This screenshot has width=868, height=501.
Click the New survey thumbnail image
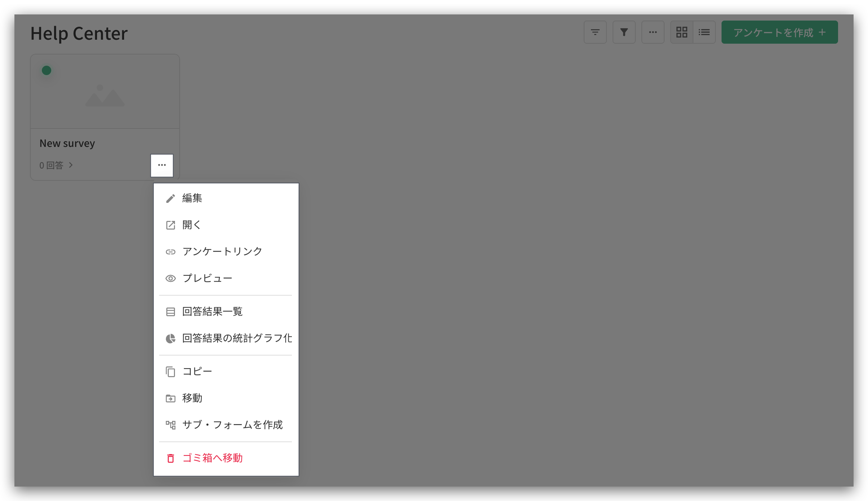pos(105,92)
